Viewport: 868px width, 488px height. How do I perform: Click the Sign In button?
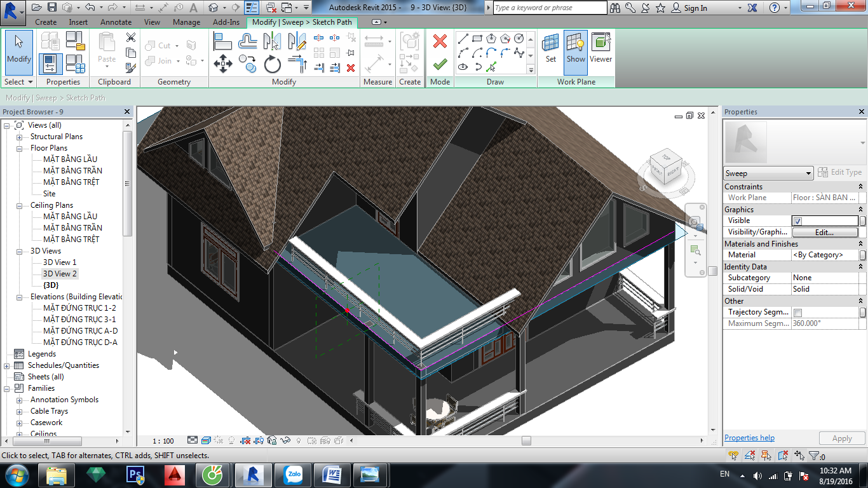pyautogui.click(x=691, y=8)
